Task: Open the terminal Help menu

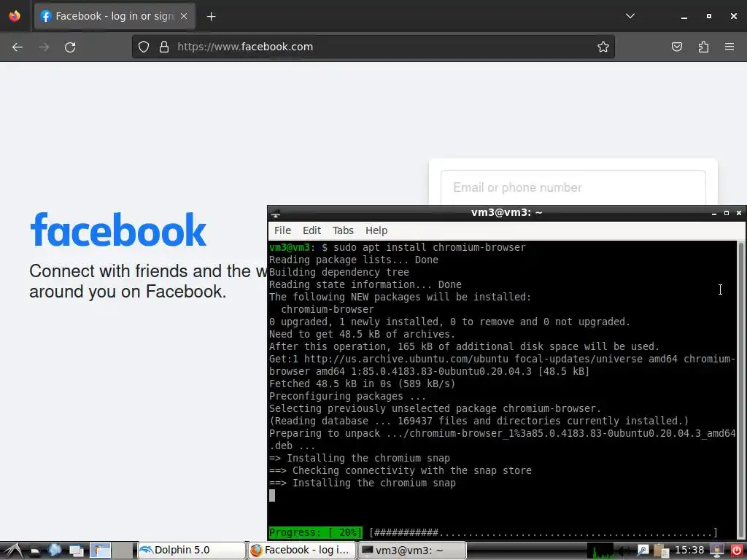Action: point(376,230)
